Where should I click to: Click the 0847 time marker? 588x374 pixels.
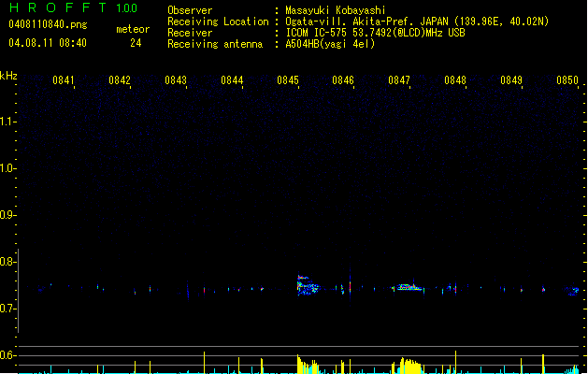pos(399,80)
